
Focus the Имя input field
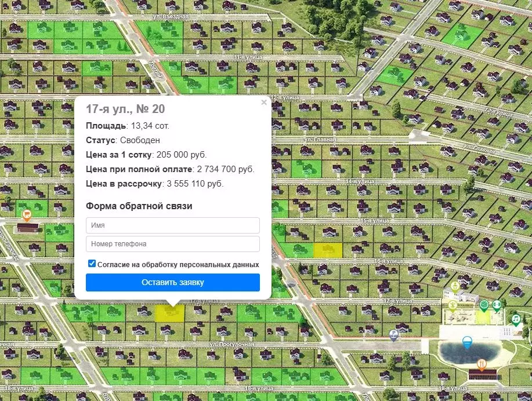pyautogui.click(x=173, y=225)
